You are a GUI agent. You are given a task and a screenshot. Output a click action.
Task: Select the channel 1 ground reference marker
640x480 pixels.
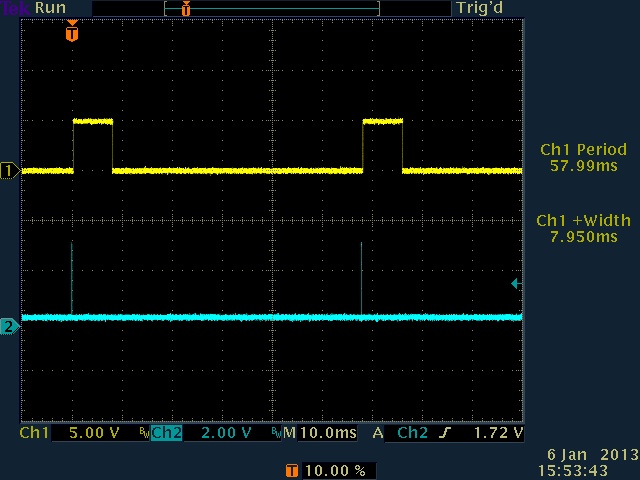10,171
